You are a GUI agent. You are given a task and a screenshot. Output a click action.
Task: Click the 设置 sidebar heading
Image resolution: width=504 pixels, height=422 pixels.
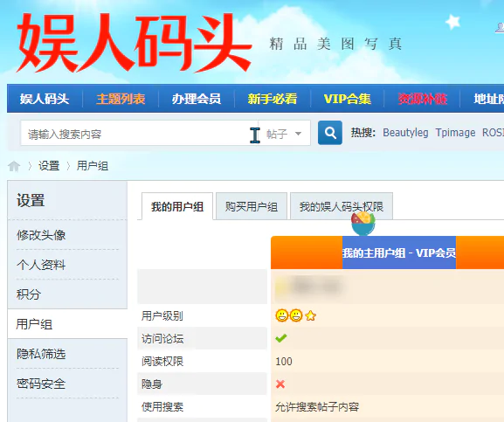tap(31, 200)
